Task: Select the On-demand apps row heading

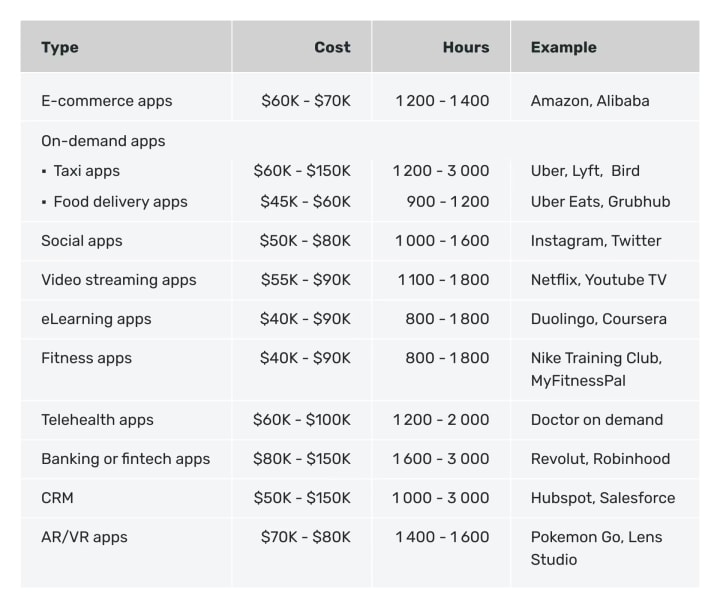Action: [x=103, y=141]
